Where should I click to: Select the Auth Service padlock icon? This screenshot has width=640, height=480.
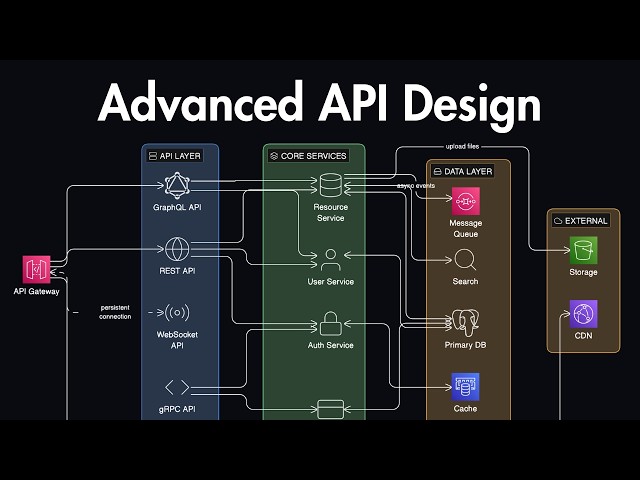(x=331, y=324)
